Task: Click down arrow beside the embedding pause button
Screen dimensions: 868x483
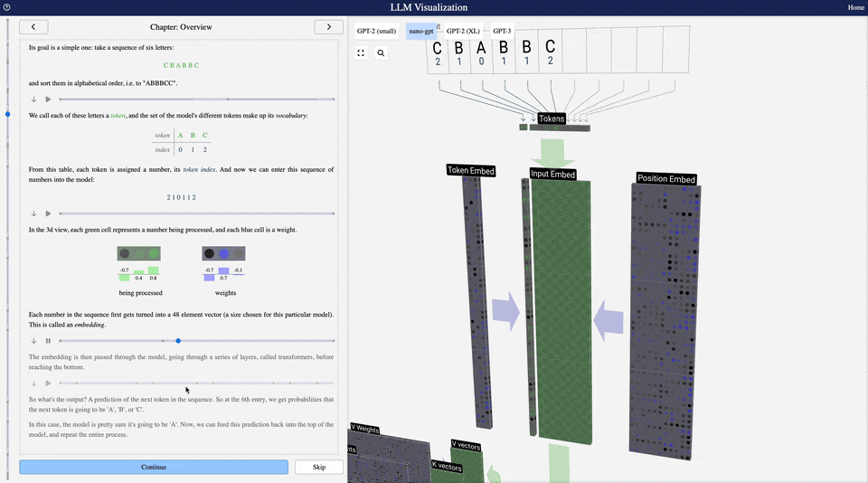Action: (x=33, y=341)
